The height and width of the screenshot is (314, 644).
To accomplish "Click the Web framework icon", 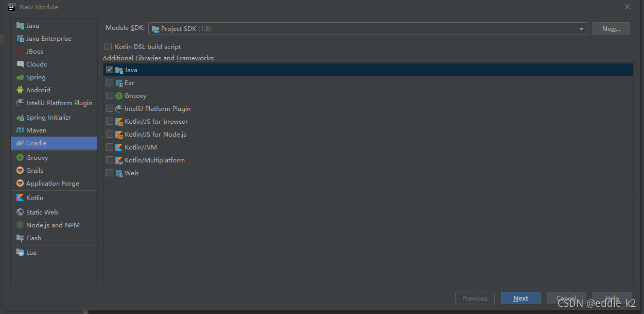I will point(119,173).
